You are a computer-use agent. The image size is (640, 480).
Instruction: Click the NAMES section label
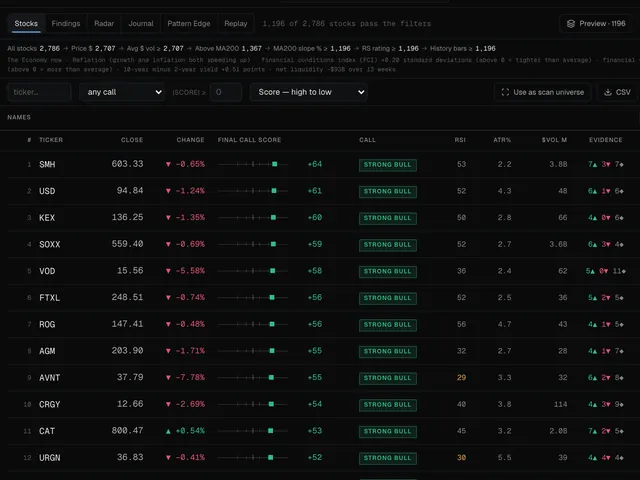[19, 117]
